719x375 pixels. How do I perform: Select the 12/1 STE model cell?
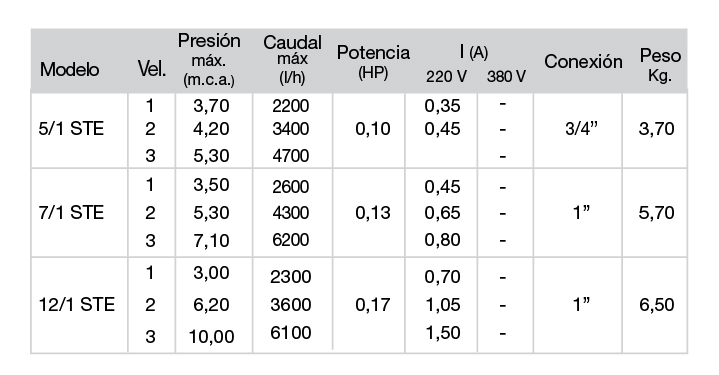coord(77,305)
